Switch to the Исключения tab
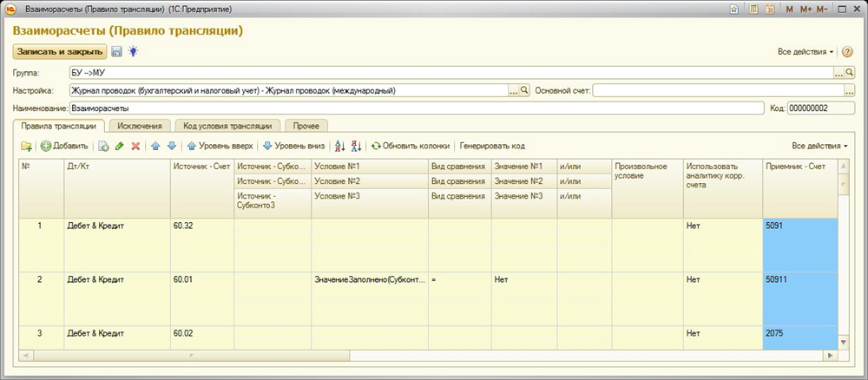 pyautogui.click(x=139, y=126)
